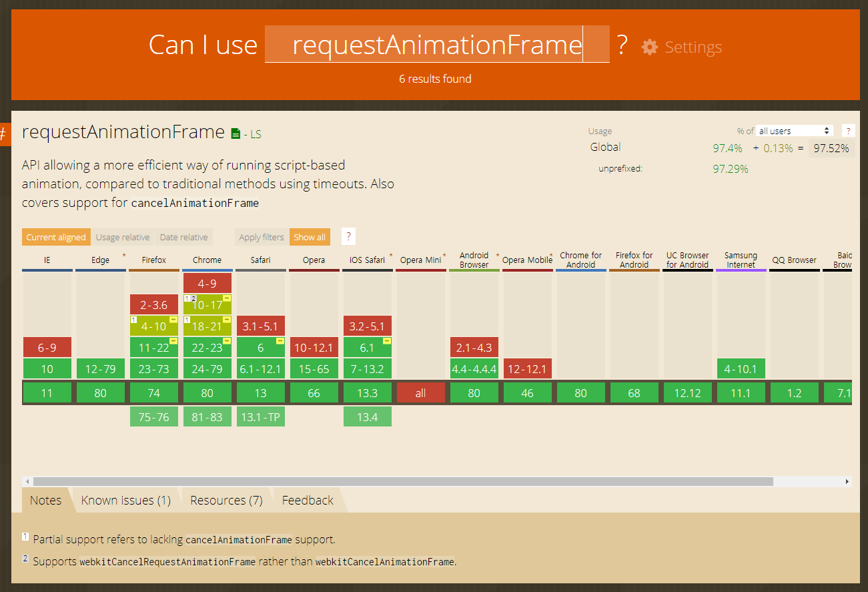This screenshot has height=592, width=868.
Task: Open Settings gear icon
Action: click(x=650, y=47)
